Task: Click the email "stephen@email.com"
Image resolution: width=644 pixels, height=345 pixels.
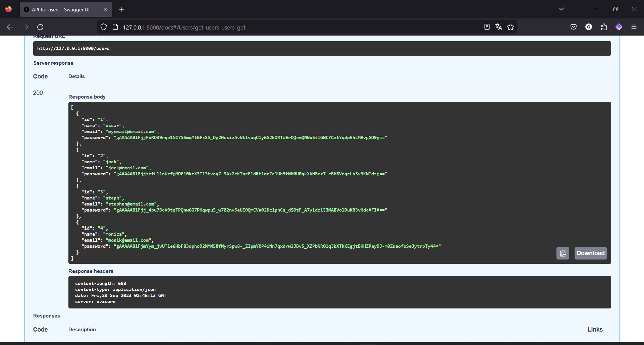Action: point(131,204)
